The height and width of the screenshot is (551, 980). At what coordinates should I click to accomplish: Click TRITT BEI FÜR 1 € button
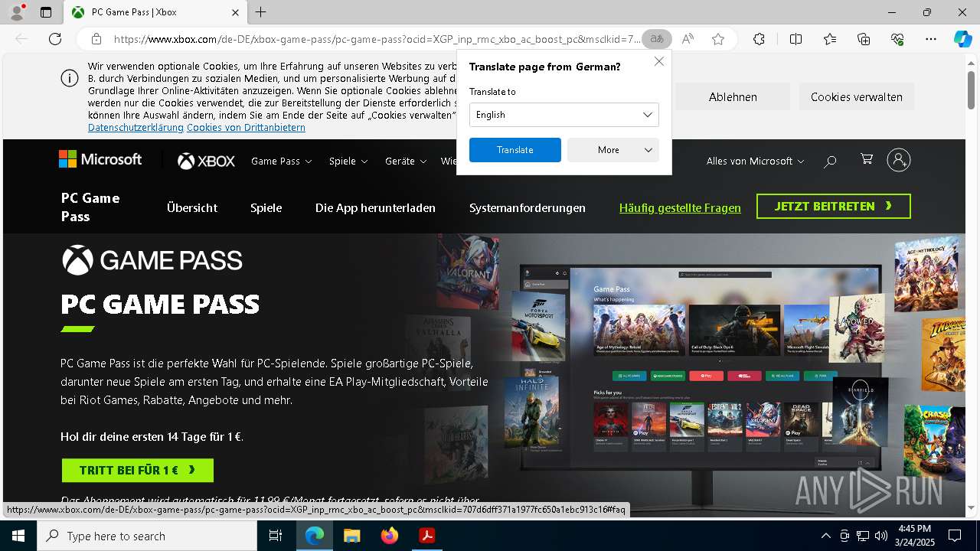(x=138, y=470)
